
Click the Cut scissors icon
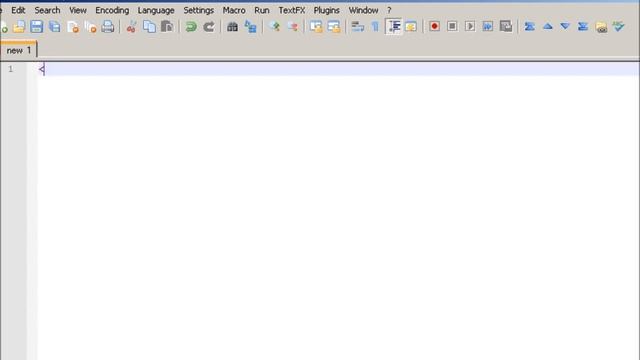[131, 27]
